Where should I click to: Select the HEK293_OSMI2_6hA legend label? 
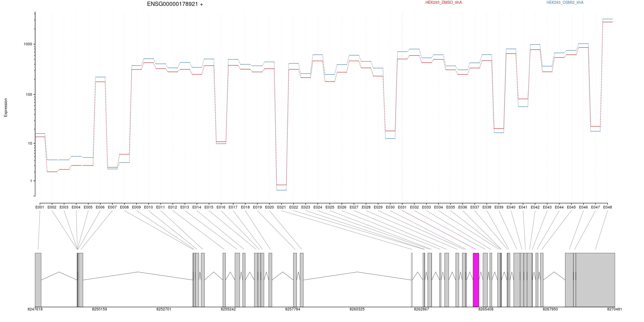click(x=565, y=2)
